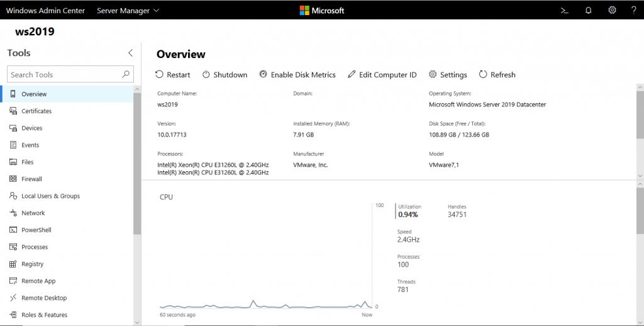Viewport: 644px width, 326px height.
Task: Click the Remote App tool icon
Action: coord(13,281)
